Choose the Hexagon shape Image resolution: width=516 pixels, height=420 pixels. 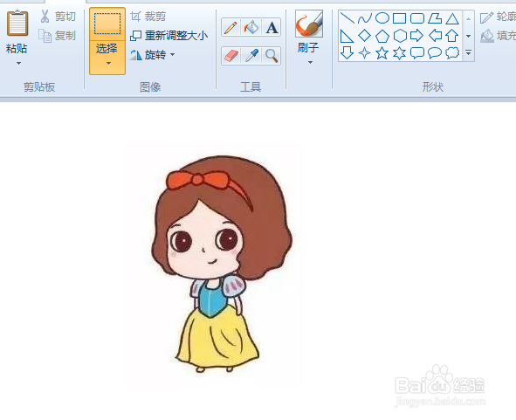click(x=400, y=36)
